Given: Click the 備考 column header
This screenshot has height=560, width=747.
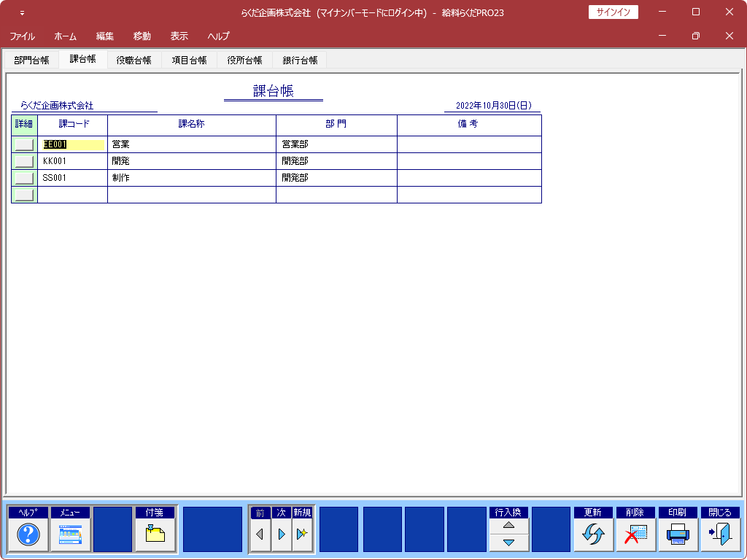Looking at the screenshot, I should (468, 124).
